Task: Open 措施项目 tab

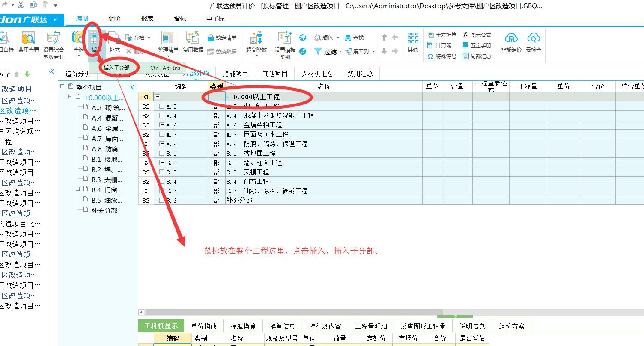Action: coord(236,74)
